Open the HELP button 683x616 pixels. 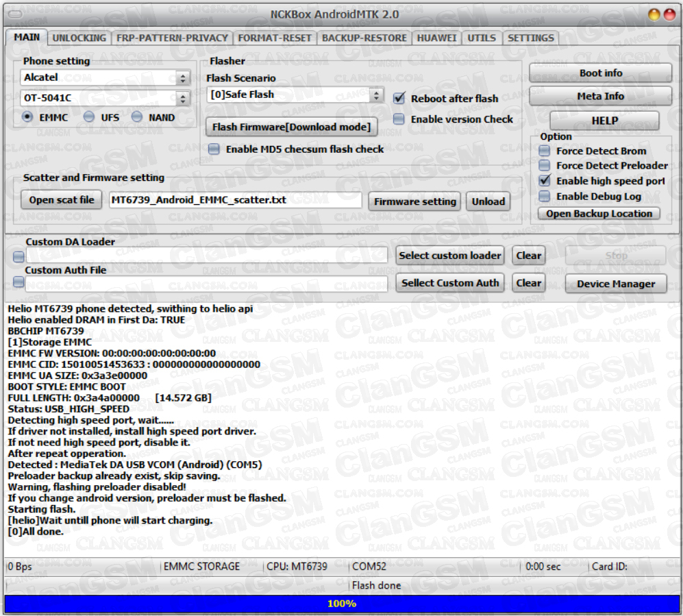pos(605,120)
